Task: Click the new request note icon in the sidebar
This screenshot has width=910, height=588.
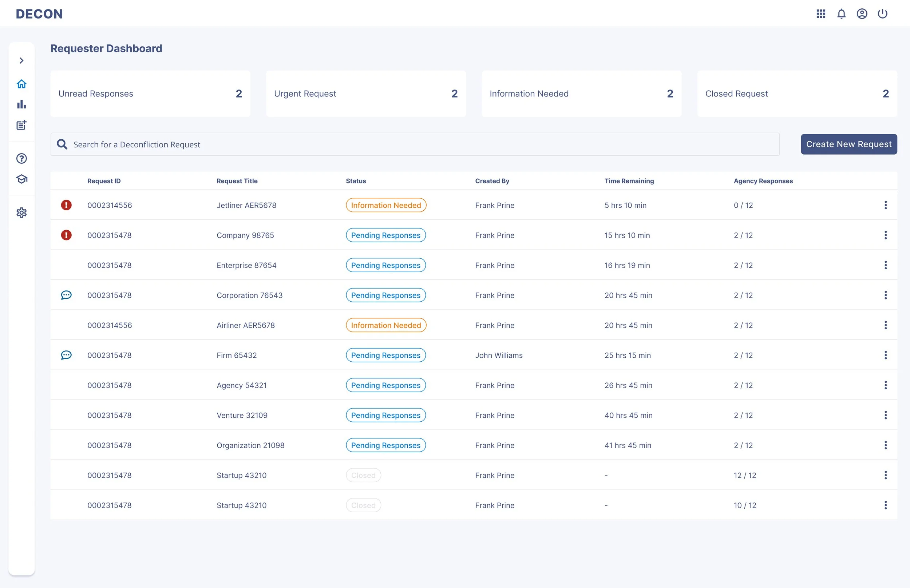Action: (21, 125)
